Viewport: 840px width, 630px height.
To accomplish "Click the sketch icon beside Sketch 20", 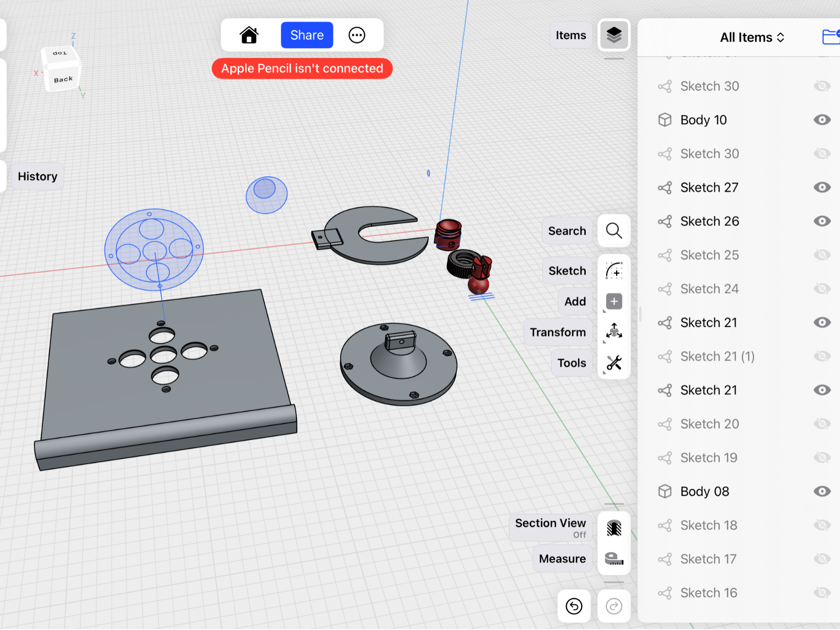I will point(665,424).
